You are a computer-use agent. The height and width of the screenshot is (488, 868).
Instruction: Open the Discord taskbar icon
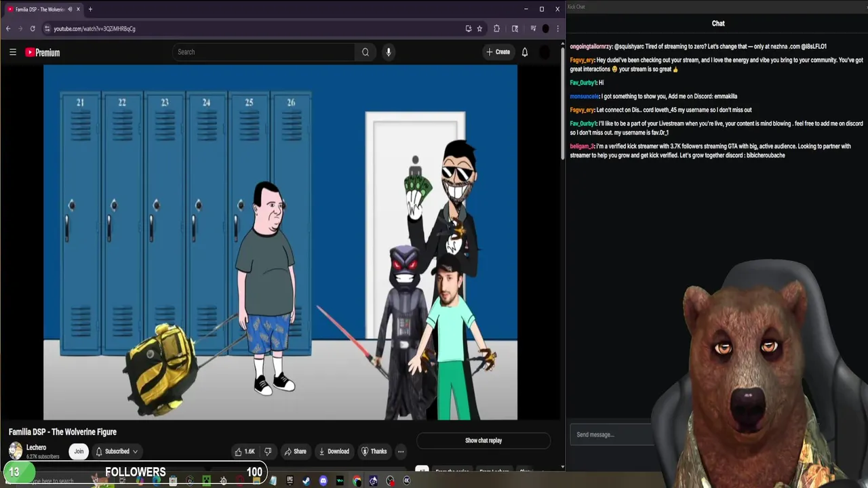click(x=323, y=481)
